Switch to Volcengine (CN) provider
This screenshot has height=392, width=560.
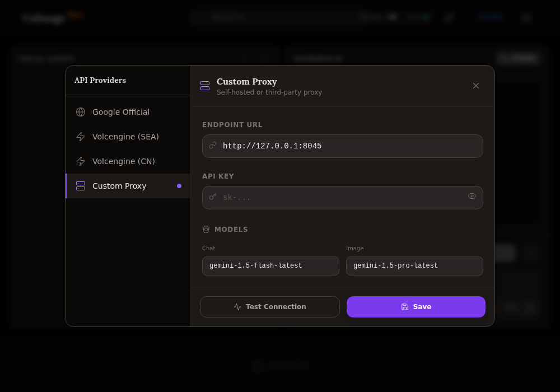pos(128,161)
